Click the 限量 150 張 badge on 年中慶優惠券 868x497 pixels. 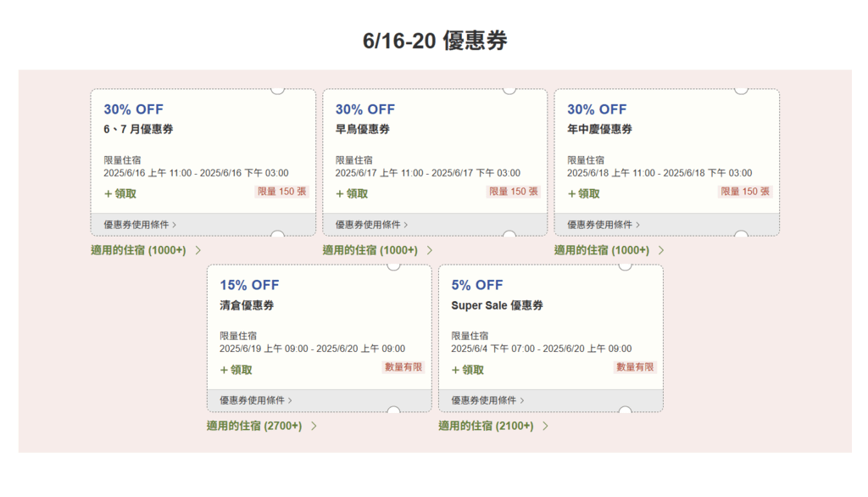click(745, 192)
